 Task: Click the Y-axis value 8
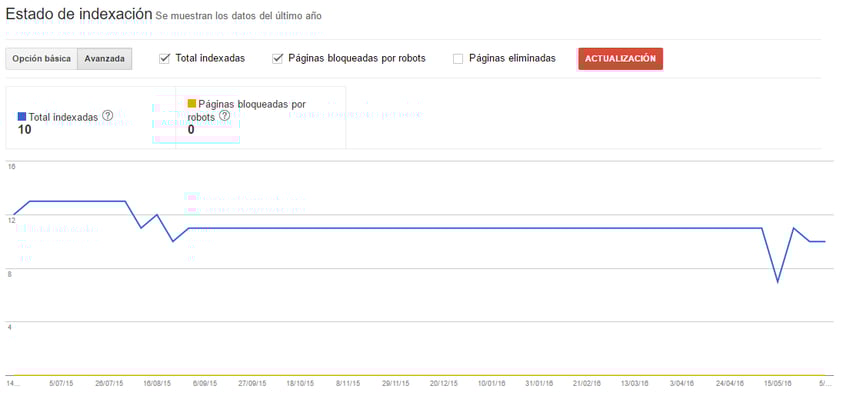(9, 274)
